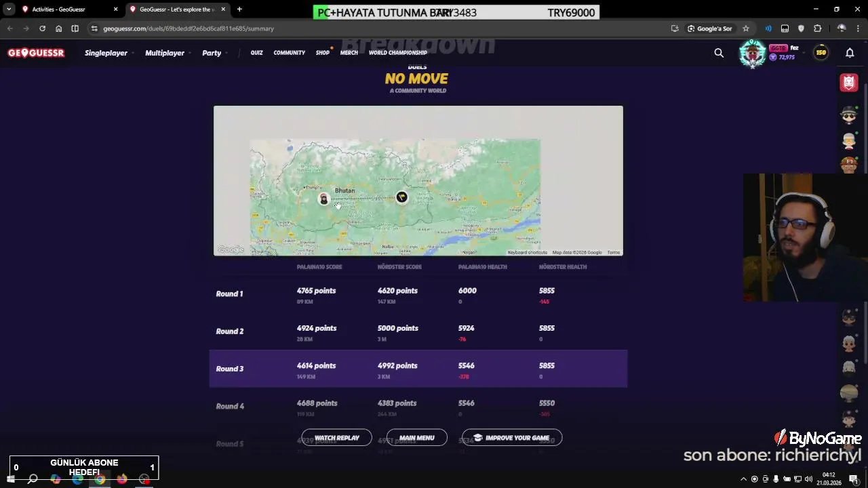Image resolution: width=868 pixels, height=488 pixels.
Task: Open the Chrome extensions puzzle icon
Action: tap(817, 28)
